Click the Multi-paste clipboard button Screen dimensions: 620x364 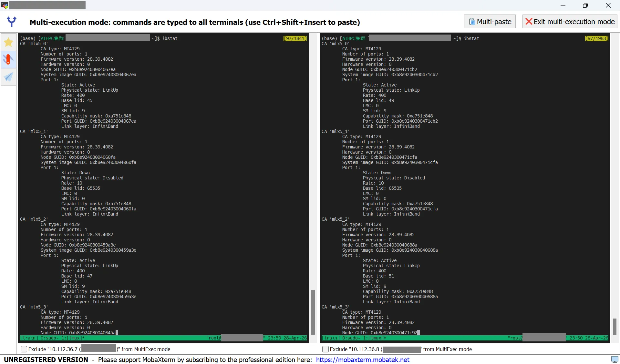tap(490, 22)
